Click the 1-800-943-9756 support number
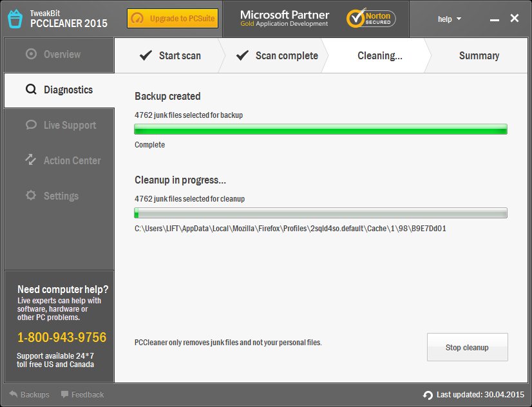 click(x=62, y=337)
